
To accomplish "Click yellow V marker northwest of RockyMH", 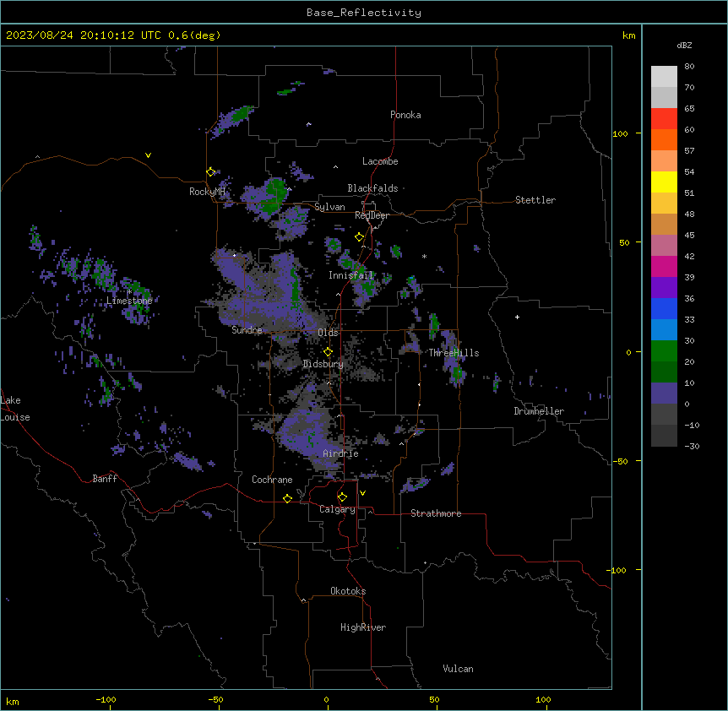I will point(148,155).
